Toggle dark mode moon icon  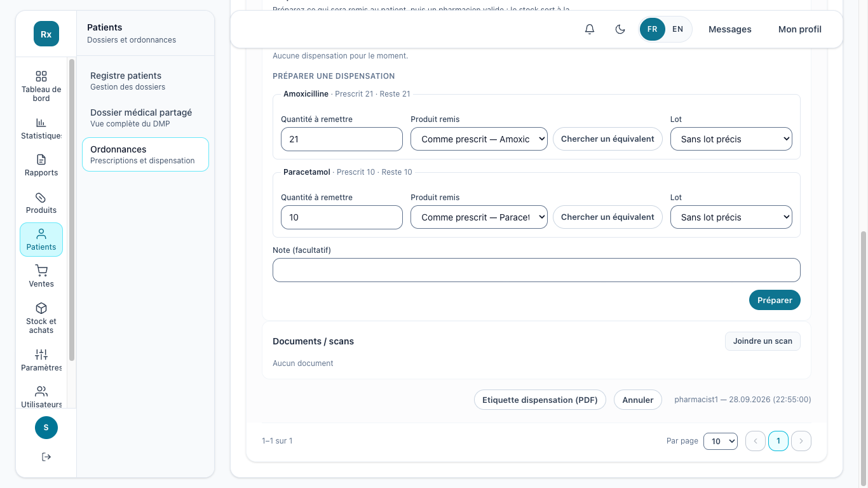[620, 29]
